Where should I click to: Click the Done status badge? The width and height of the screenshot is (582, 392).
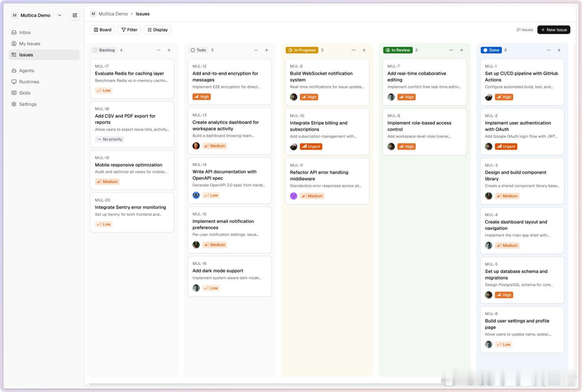[x=491, y=50]
